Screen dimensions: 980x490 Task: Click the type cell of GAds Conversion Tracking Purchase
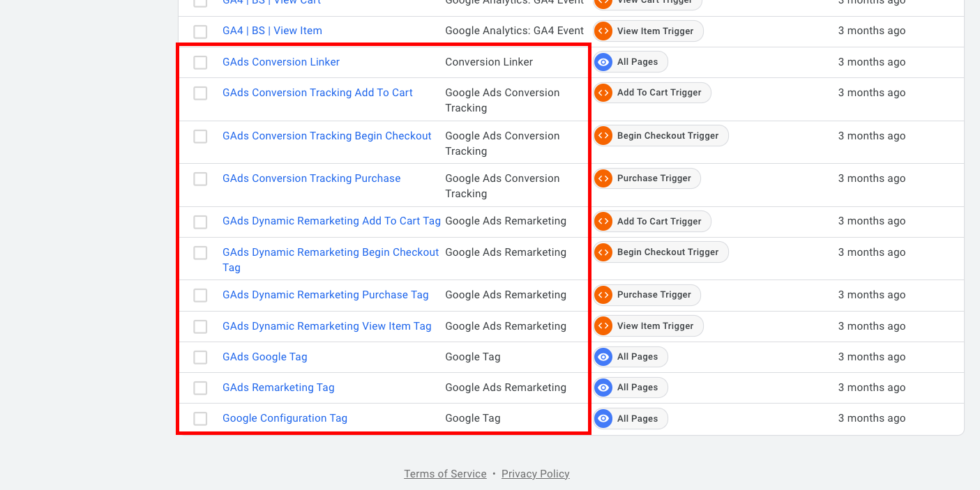[502, 186]
